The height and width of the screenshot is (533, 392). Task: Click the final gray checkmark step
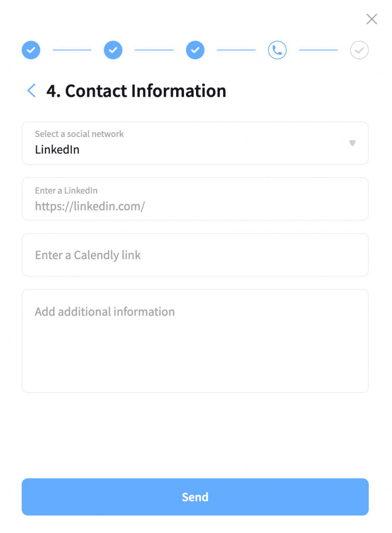point(359,50)
